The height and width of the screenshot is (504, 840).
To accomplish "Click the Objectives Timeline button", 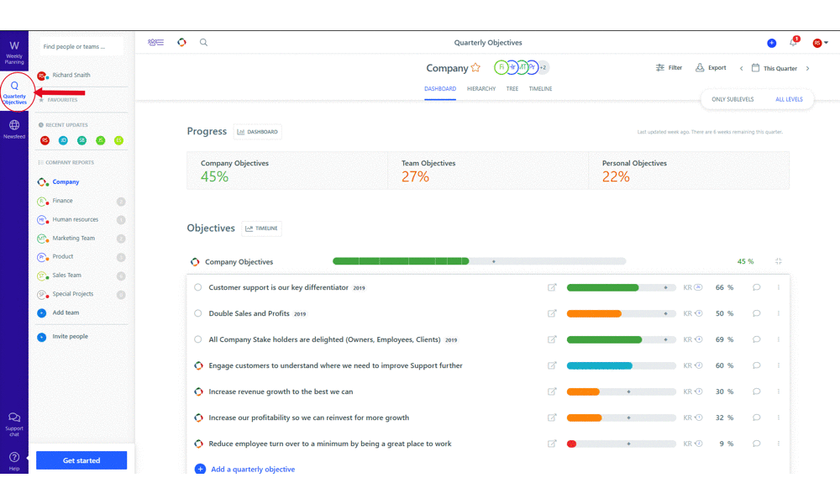I will [x=261, y=228].
